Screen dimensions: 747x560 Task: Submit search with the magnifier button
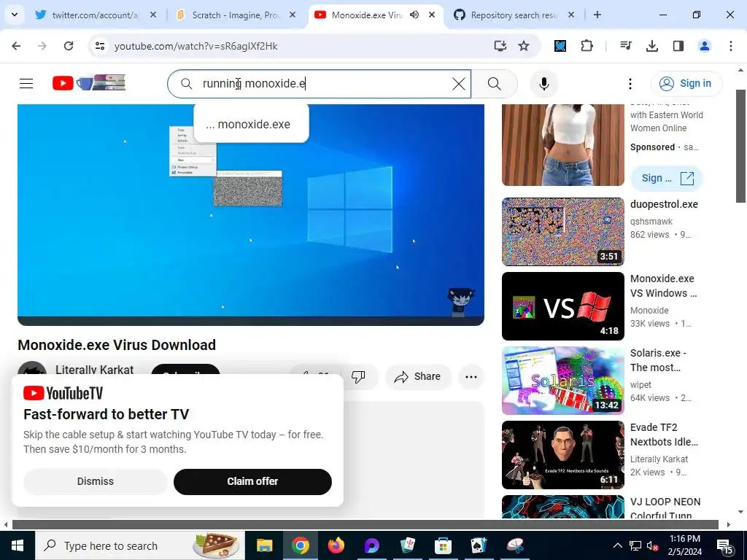tap(494, 84)
